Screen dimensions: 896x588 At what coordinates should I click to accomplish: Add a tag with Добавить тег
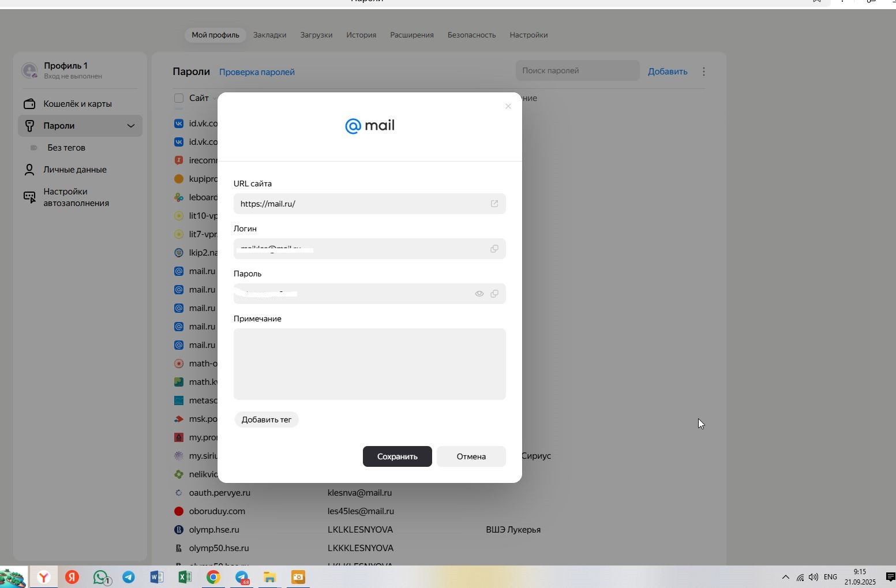(267, 420)
